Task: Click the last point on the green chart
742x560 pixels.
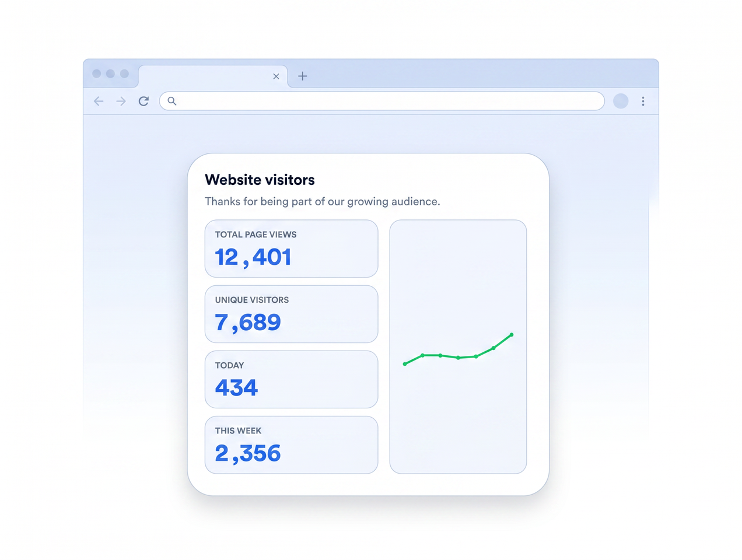Action: click(x=512, y=335)
